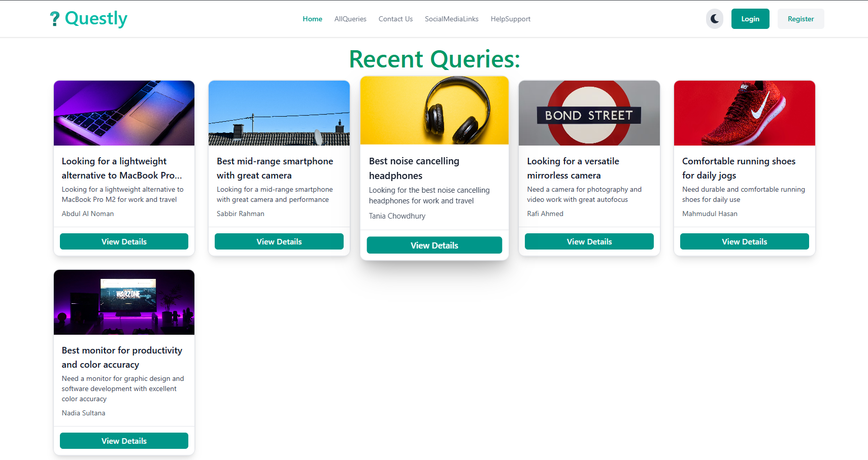
Task: Select the Bond Street sign image
Action: click(589, 113)
